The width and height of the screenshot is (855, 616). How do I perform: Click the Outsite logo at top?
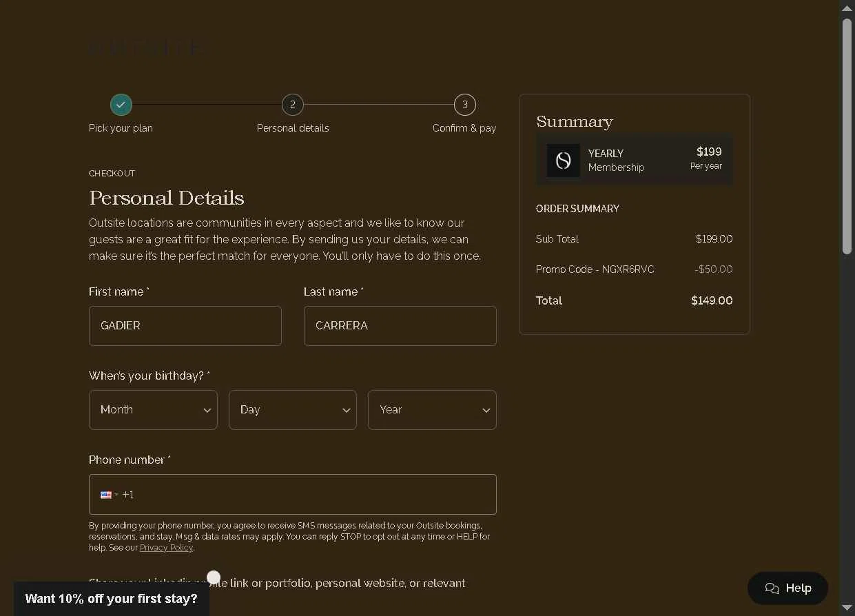click(146, 48)
